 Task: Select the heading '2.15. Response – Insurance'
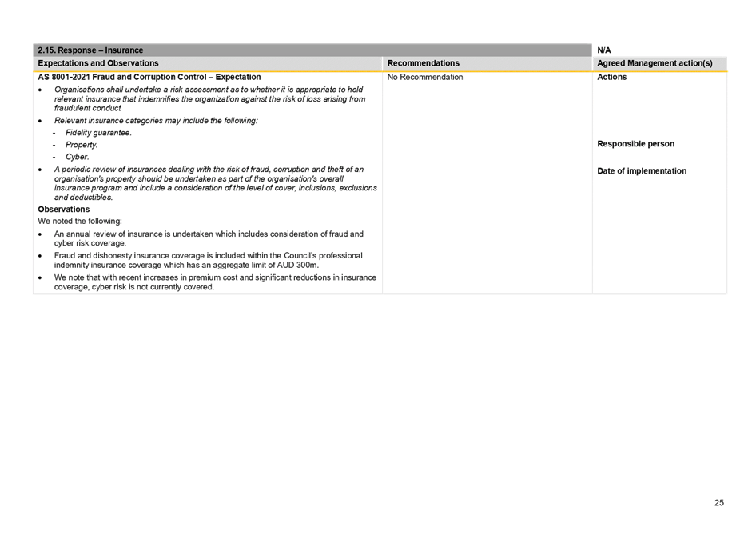90,50
